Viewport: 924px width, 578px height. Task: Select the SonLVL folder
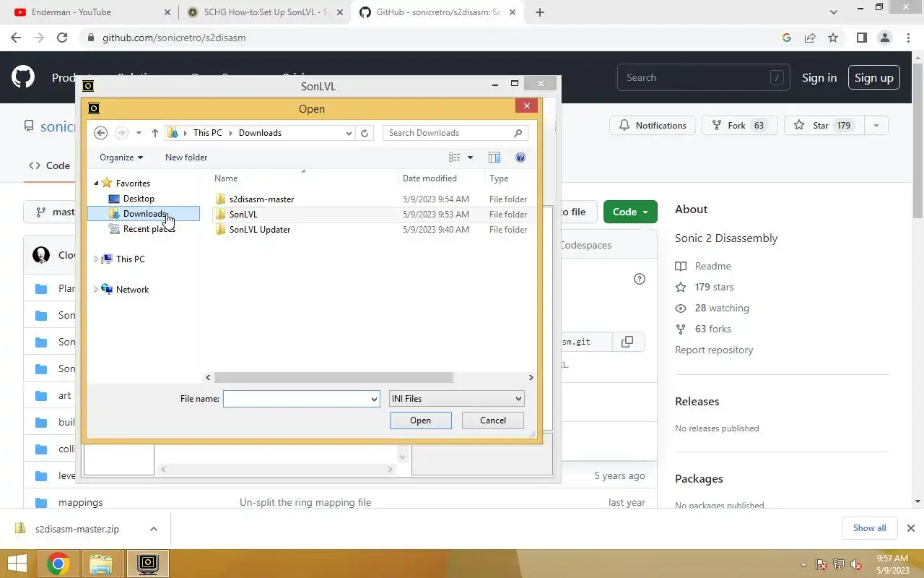[243, 215]
